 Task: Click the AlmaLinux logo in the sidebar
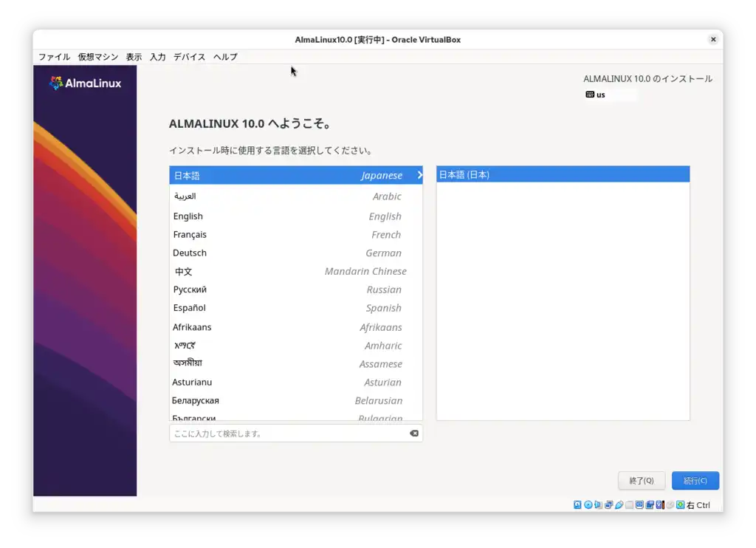[84, 83]
